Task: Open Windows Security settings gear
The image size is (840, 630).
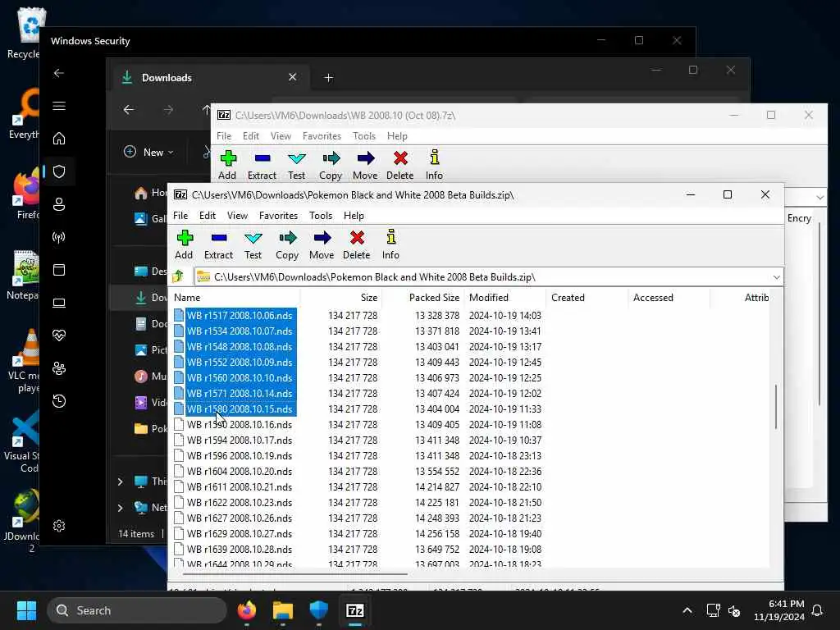Action: [x=59, y=526]
